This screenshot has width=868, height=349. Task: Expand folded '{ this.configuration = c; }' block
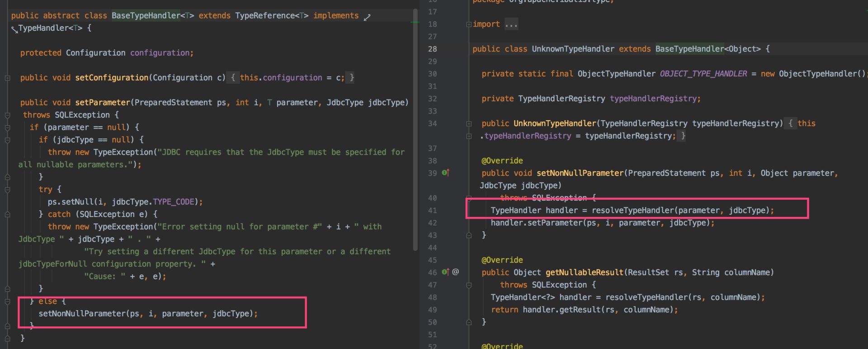(x=292, y=78)
